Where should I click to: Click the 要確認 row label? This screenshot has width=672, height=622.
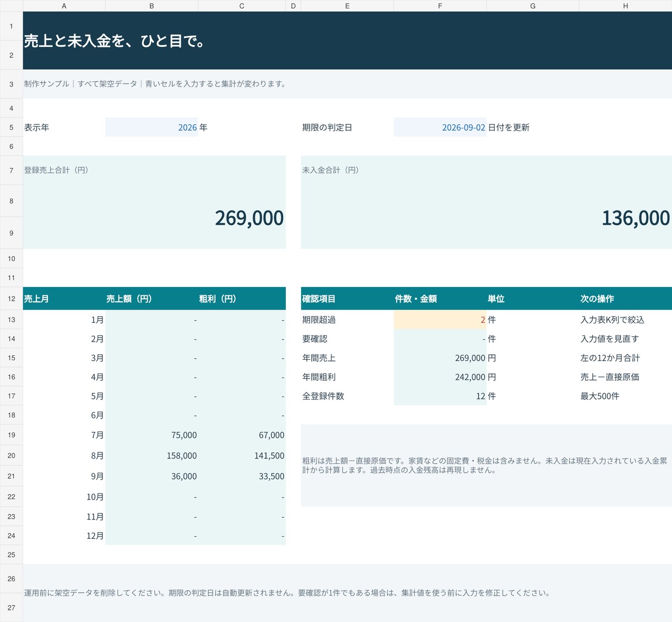click(x=347, y=339)
